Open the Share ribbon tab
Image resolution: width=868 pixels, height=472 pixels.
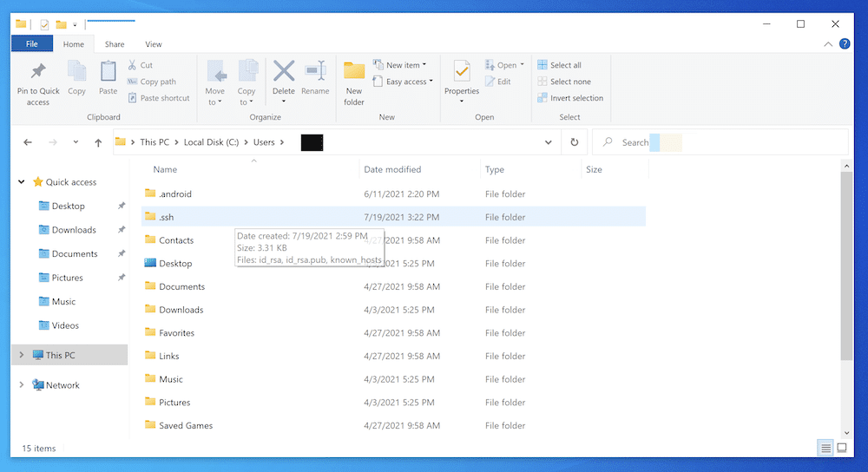click(x=115, y=44)
